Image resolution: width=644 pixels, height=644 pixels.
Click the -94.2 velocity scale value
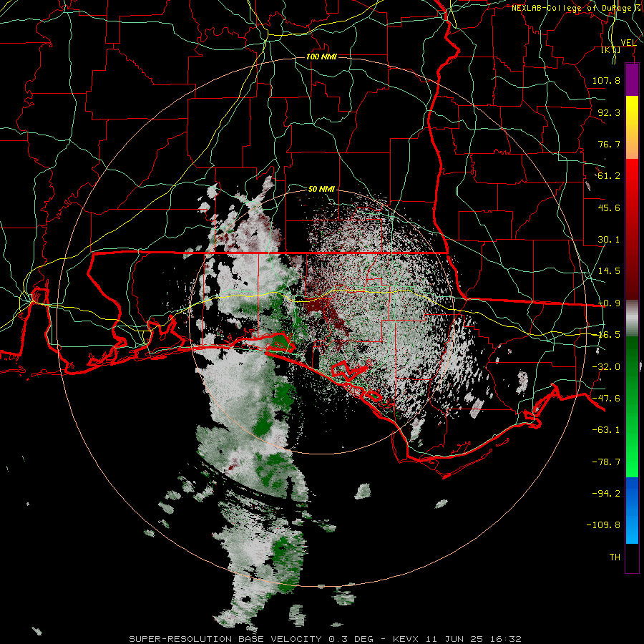[606, 494]
